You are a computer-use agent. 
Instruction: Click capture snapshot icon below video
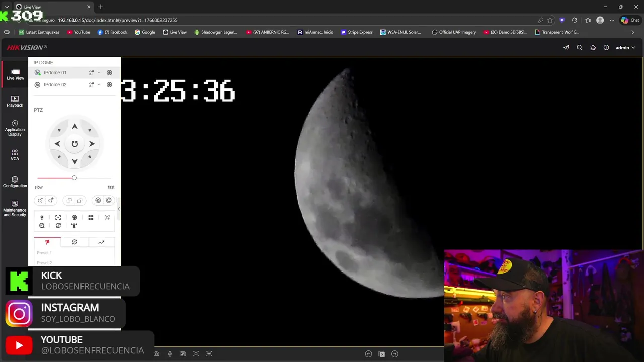pyautogui.click(x=157, y=354)
